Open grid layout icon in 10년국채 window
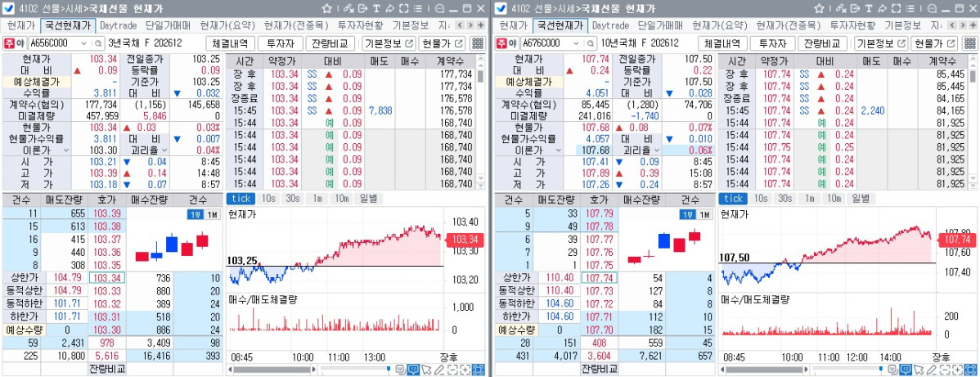Screen dimensions: 980x377 click(x=970, y=43)
